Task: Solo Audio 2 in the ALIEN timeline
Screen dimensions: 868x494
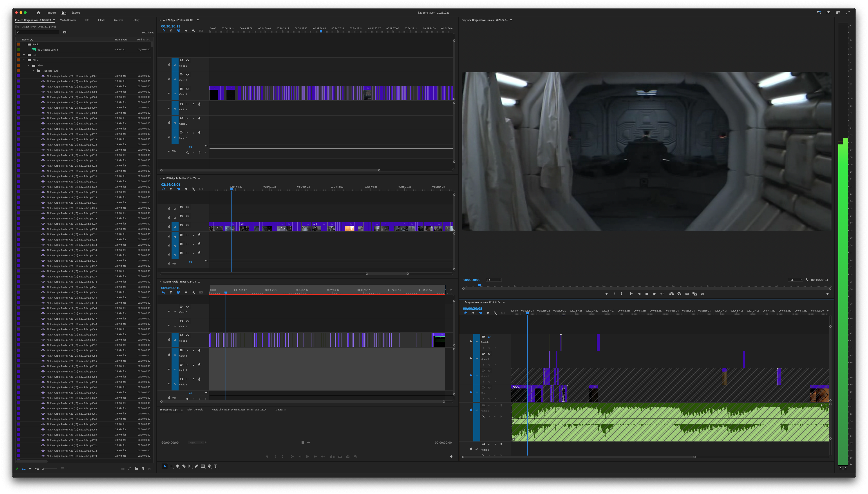Action: (x=193, y=118)
